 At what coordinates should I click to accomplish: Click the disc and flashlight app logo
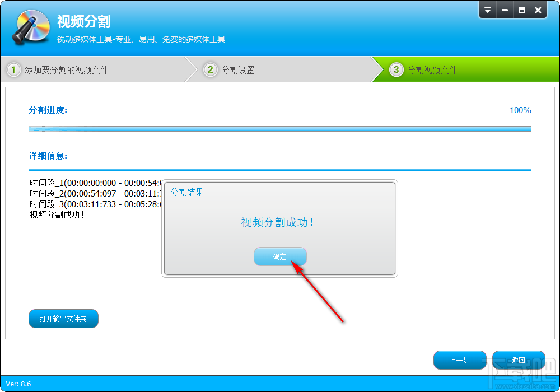pyautogui.click(x=31, y=27)
